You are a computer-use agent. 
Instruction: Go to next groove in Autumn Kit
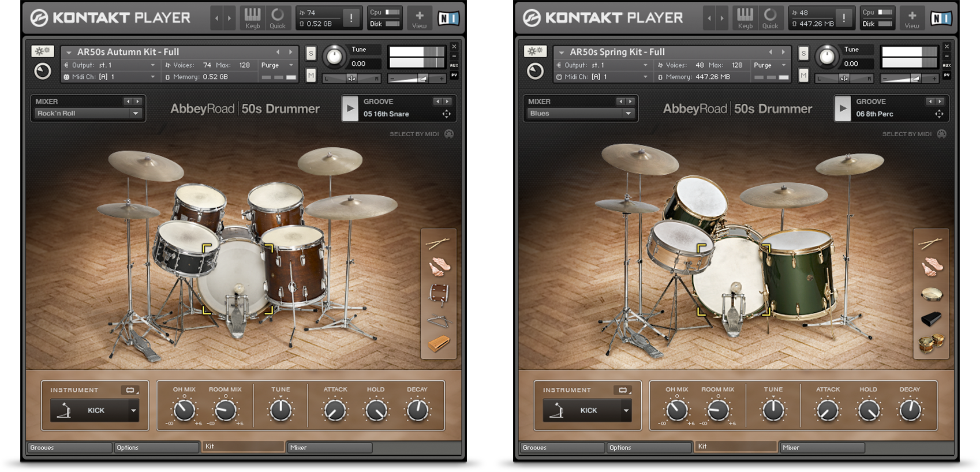click(447, 102)
